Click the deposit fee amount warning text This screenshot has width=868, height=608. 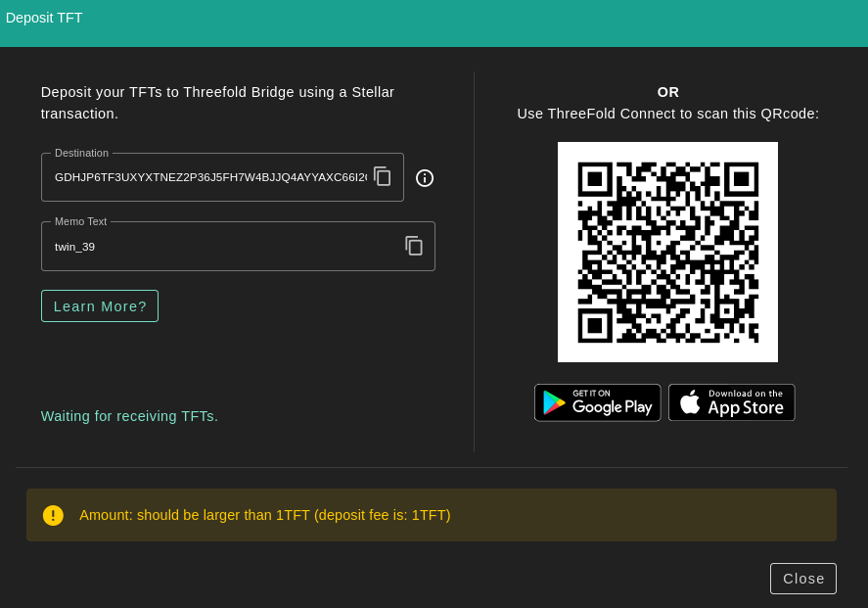[x=265, y=515]
